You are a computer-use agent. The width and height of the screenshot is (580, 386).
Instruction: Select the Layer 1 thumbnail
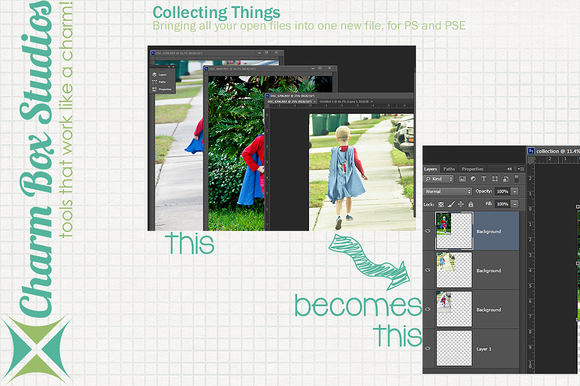[x=454, y=348]
